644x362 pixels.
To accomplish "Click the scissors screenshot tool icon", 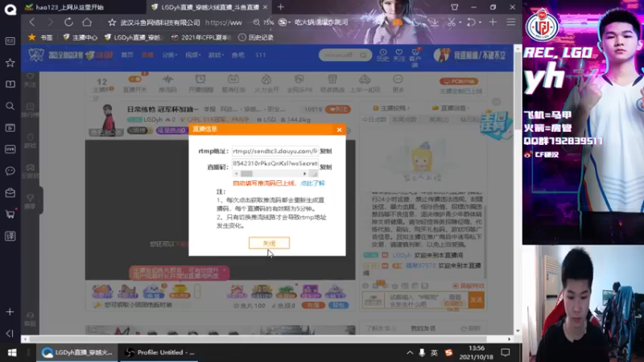I will pos(452,23).
